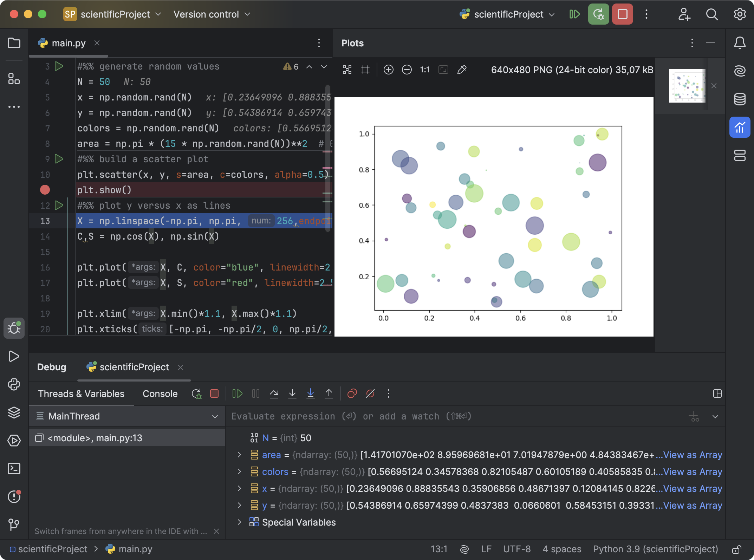Mute breakpoints in the debug toolbar
The height and width of the screenshot is (560, 754).
[370, 393]
